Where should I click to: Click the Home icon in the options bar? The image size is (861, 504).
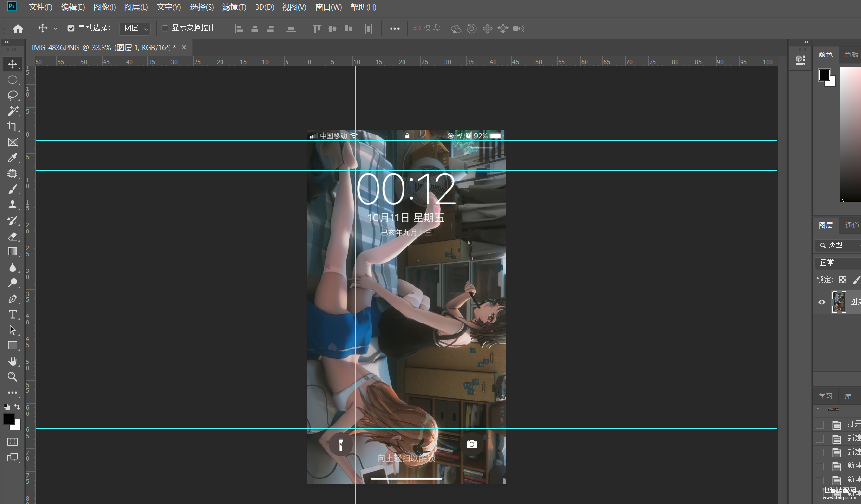[18, 28]
